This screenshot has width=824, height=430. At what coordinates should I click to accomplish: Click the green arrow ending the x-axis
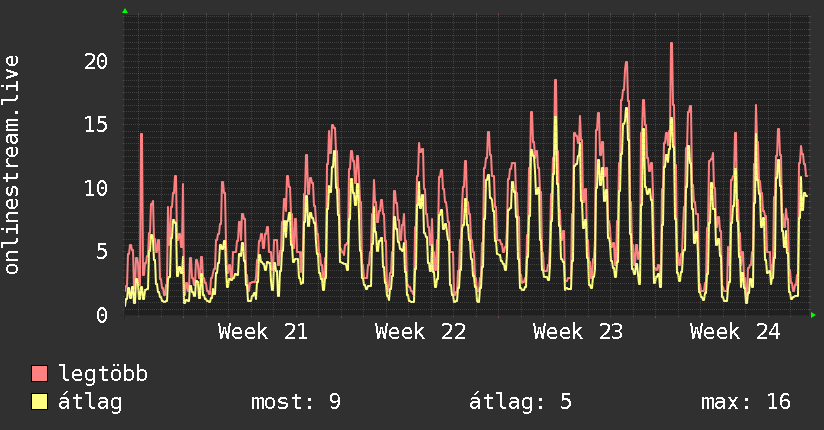pos(813,315)
